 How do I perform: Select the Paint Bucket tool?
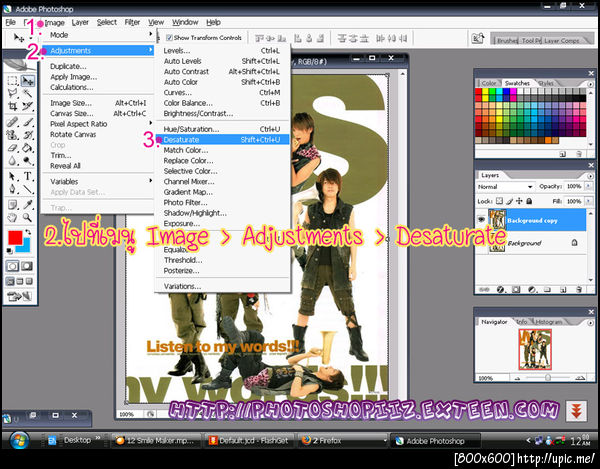pos(28,148)
